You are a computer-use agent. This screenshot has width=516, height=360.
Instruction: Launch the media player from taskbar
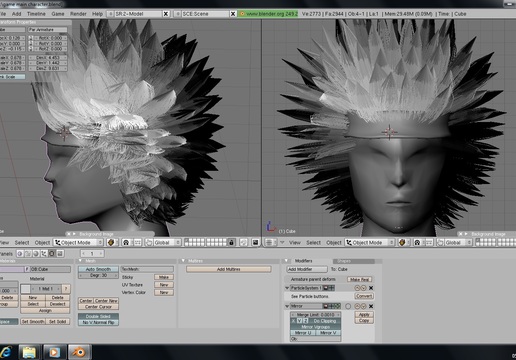[54, 352]
